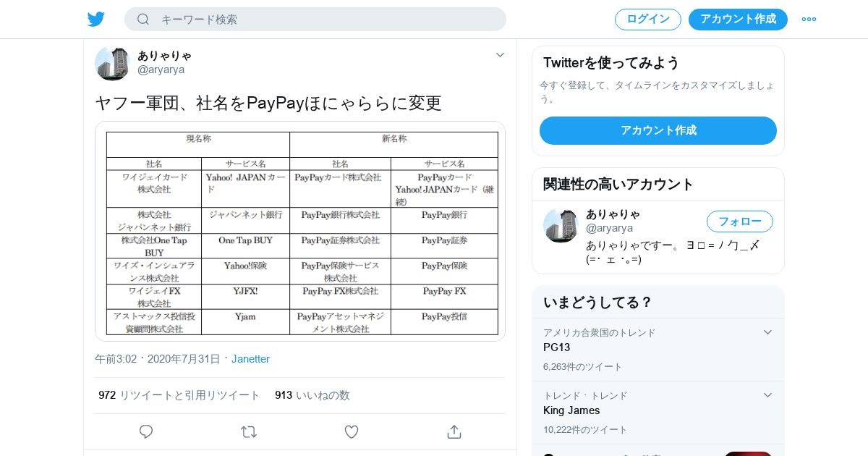Click the keyword search input field
The image size is (868, 456).
click(325, 20)
